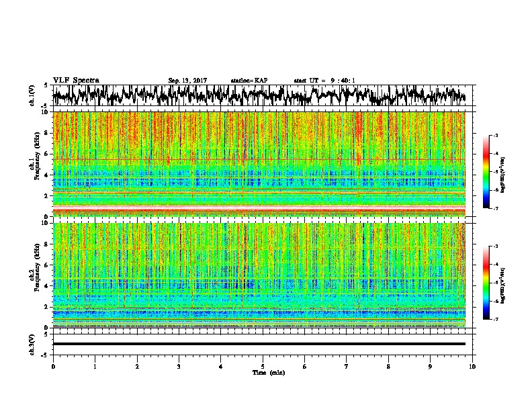The image size is (532, 411).
Task: Click the "-3" value on the ch.2 colorbar
Action: coord(495,246)
